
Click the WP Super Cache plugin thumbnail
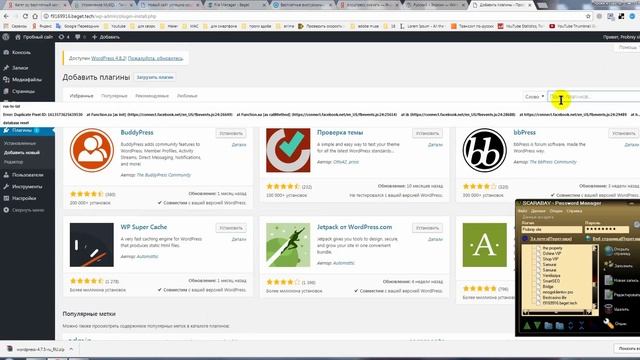point(91,245)
